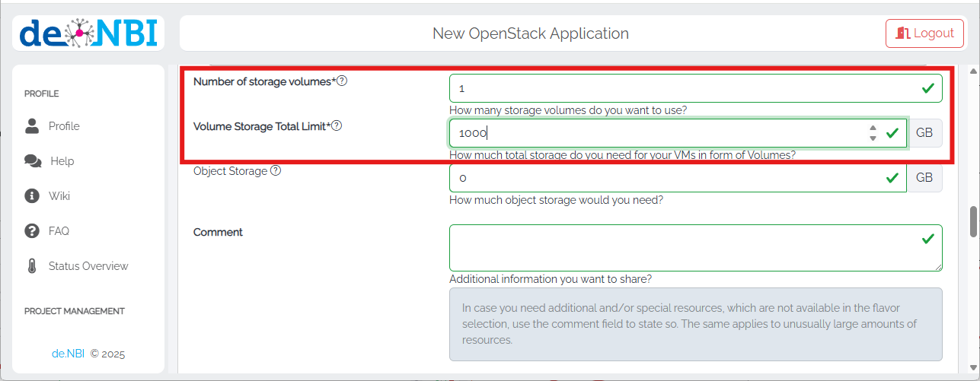Click help icon next to Volume Storage Total Limit
Viewport: 980px width, 381px height.
[337, 125]
